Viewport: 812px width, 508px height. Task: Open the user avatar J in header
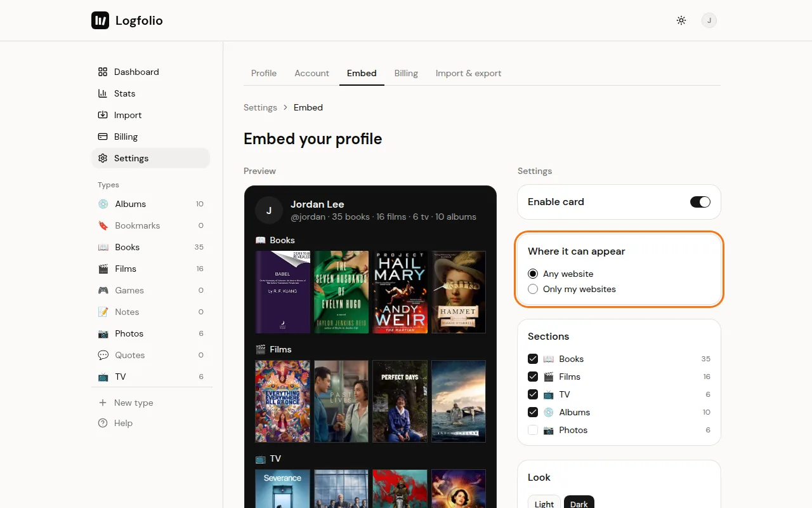click(x=709, y=20)
